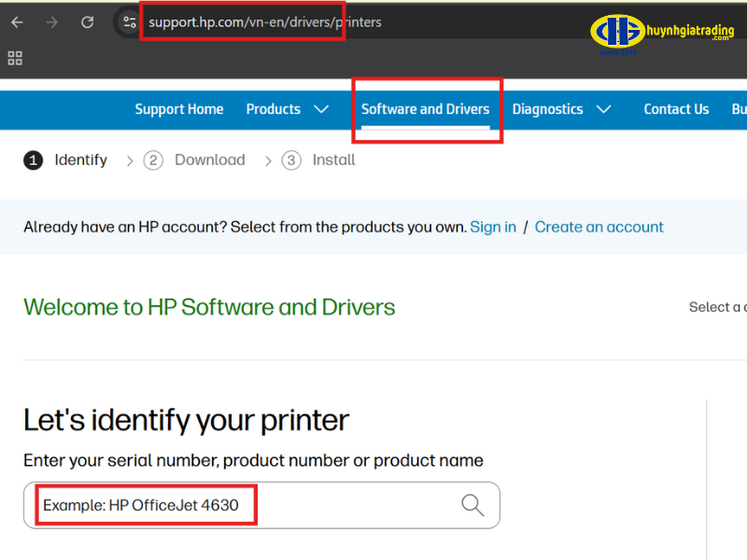747x560 pixels.
Task: Click the magnifier search icon
Action: click(x=472, y=505)
